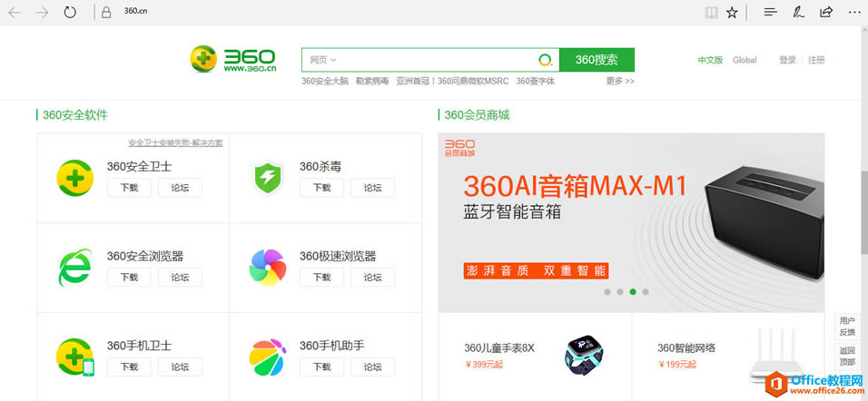Screen dimensions: 868x401
Task: Open the Hub favorites list icon
Action: [x=770, y=12]
